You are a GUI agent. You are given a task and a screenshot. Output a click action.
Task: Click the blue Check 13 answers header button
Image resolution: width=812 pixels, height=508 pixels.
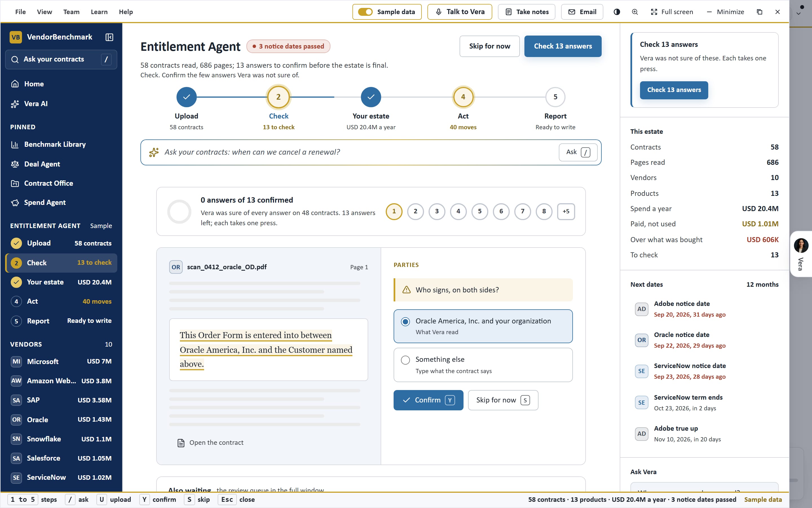(563, 46)
